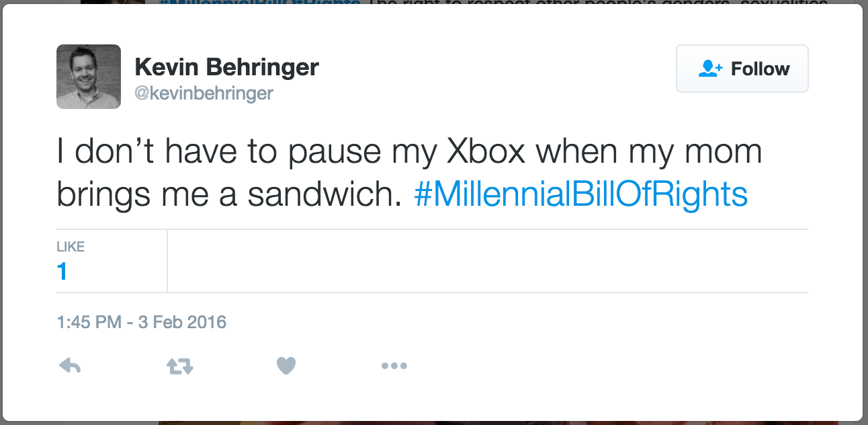The width and height of the screenshot is (868, 425).
Task: Click the LIKE label above the count
Action: point(71,247)
